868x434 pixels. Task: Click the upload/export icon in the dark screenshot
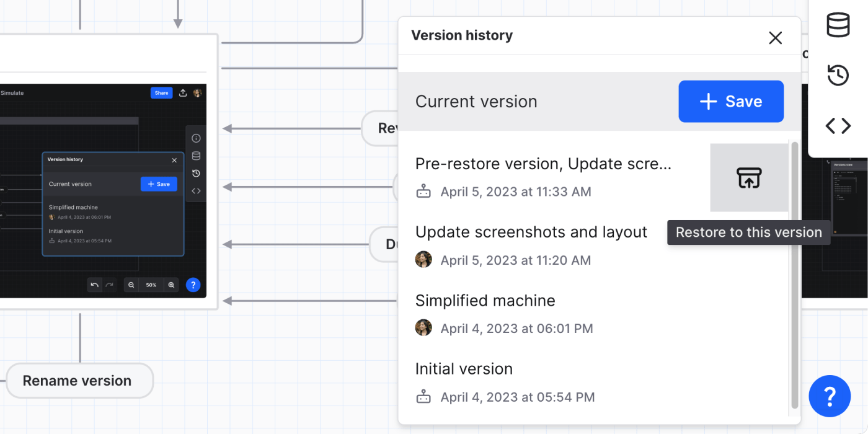tap(183, 93)
